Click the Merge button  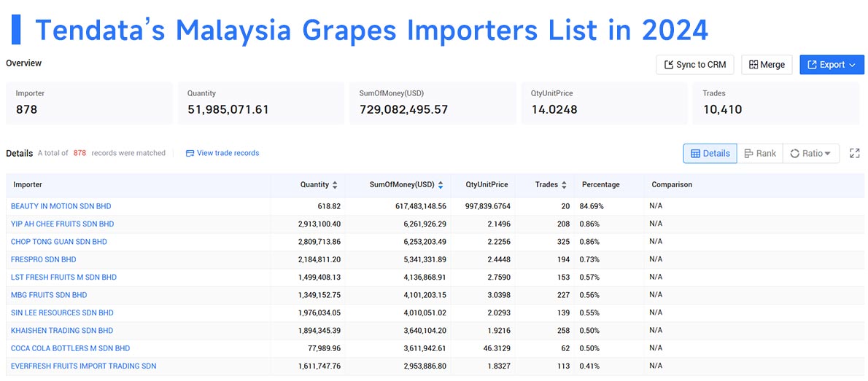pos(767,65)
